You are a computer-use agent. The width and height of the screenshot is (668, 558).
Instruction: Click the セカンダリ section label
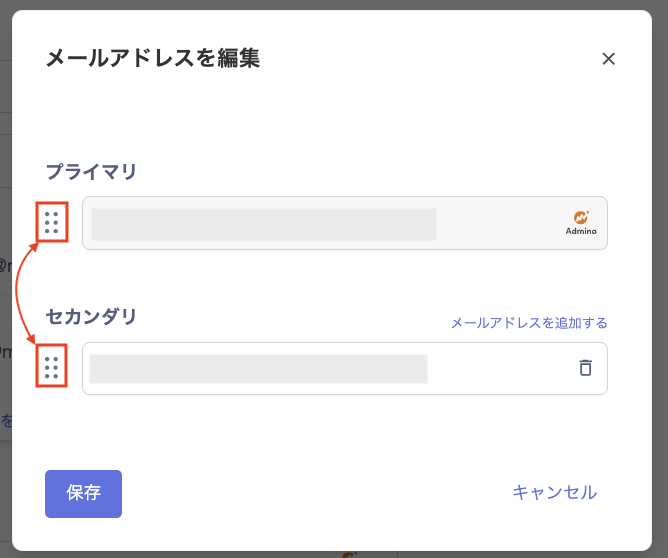tap(91, 317)
